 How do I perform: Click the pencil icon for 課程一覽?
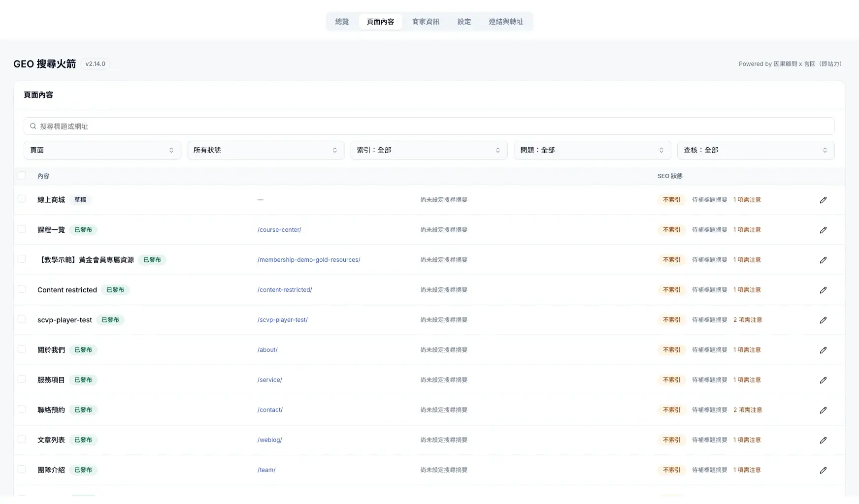tap(823, 230)
